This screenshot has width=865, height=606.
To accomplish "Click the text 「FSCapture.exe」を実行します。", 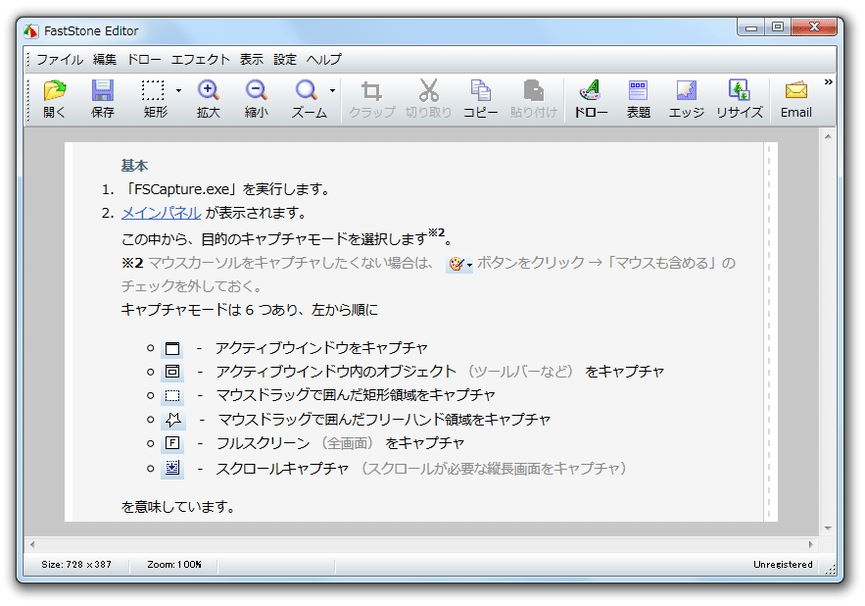I will 226,189.
